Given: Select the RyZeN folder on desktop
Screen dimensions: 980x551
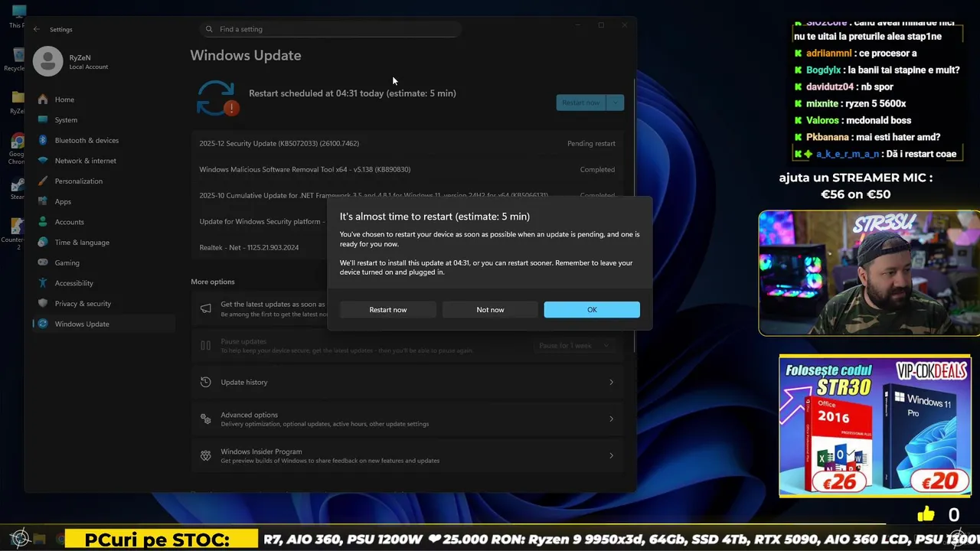Looking at the screenshot, I should 18,102.
